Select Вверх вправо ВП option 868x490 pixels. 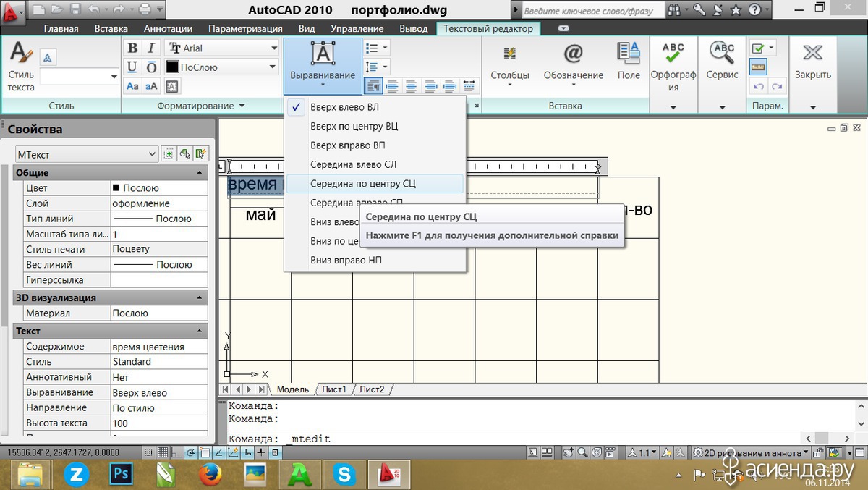tap(375, 145)
